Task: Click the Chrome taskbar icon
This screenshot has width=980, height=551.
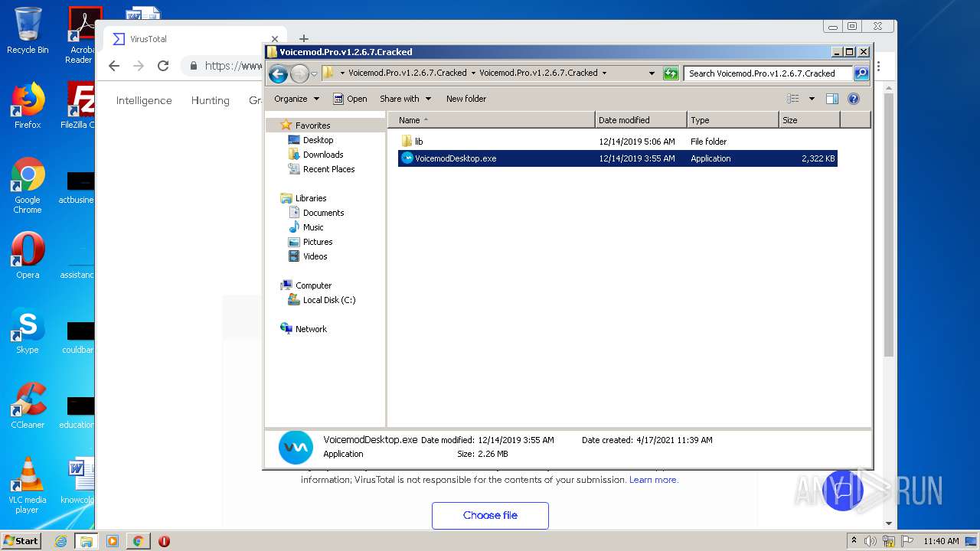Action: (x=138, y=541)
